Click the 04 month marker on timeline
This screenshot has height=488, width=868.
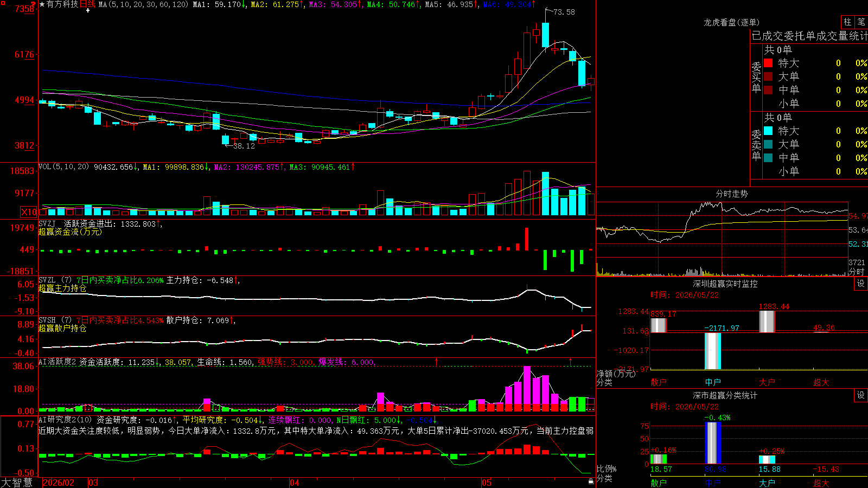[x=295, y=483]
